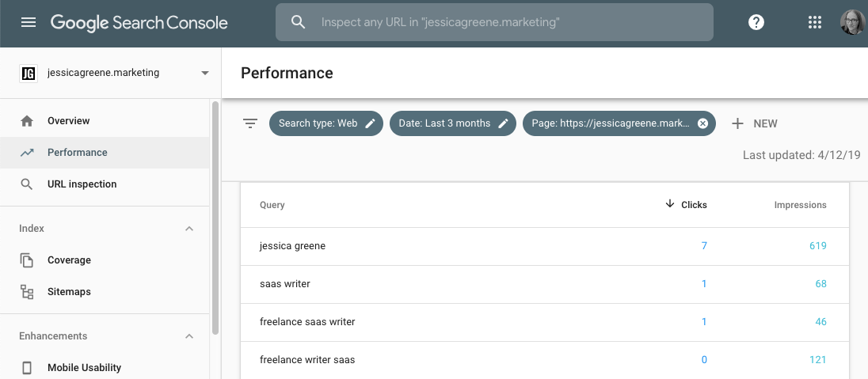Select the "saas writer" query row
The image size is (868, 379).
point(545,284)
